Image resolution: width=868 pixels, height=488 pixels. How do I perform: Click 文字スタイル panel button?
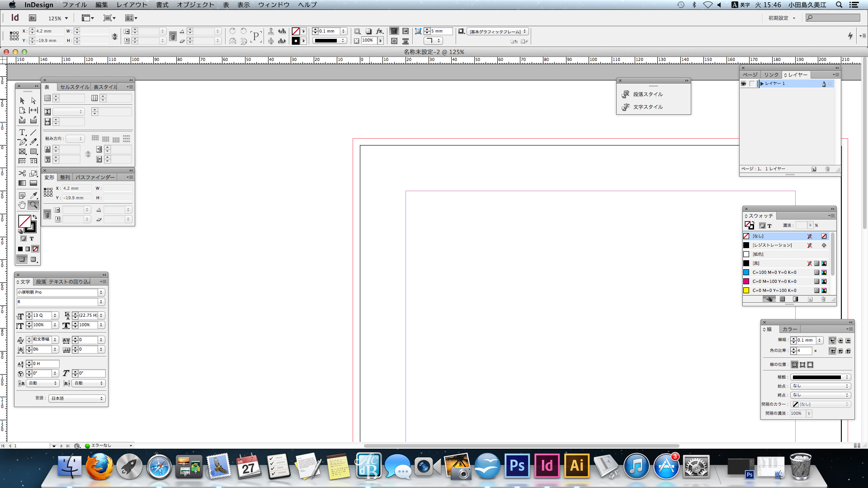tap(647, 107)
